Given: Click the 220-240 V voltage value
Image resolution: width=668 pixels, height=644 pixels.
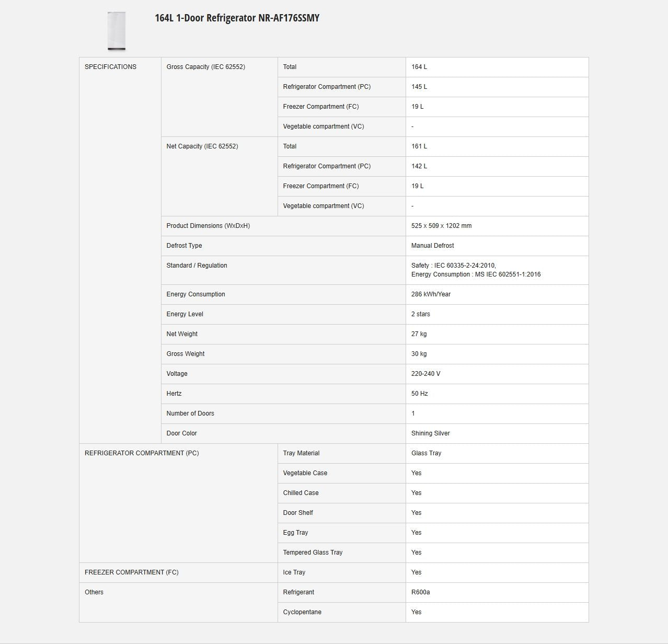Looking at the screenshot, I should [x=425, y=374].
